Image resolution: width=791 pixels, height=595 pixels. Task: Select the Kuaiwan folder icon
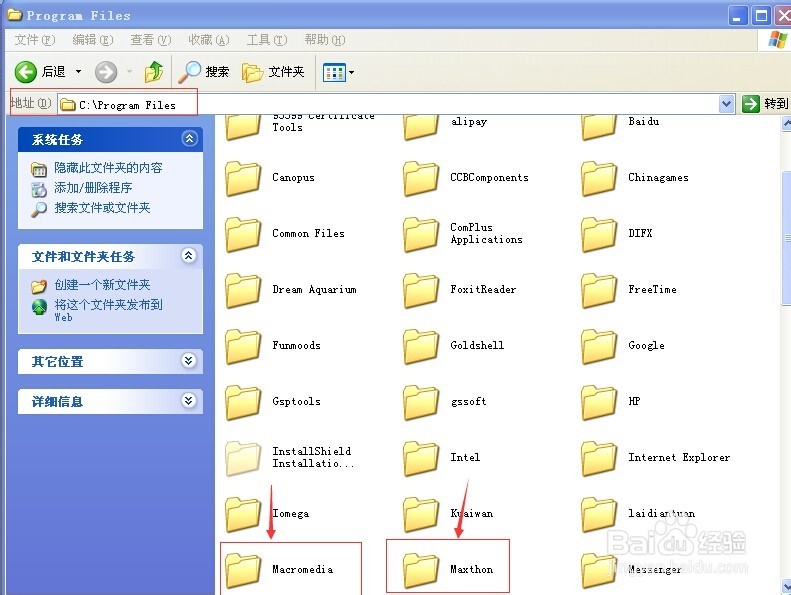[x=420, y=514]
